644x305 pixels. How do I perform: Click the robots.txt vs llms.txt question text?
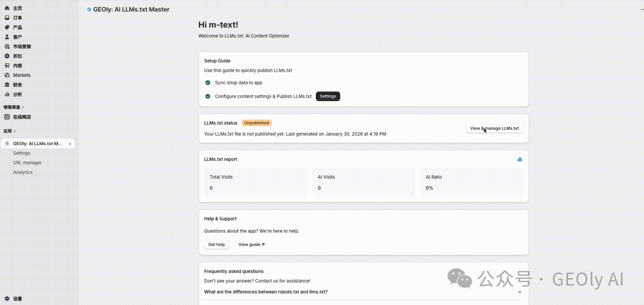(x=266, y=292)
